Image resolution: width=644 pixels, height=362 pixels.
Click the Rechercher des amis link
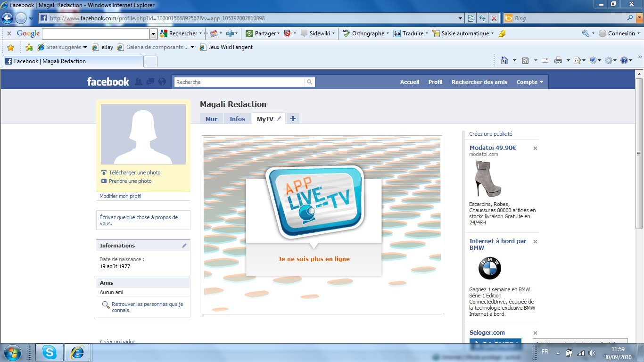click(x=479, y=82)
